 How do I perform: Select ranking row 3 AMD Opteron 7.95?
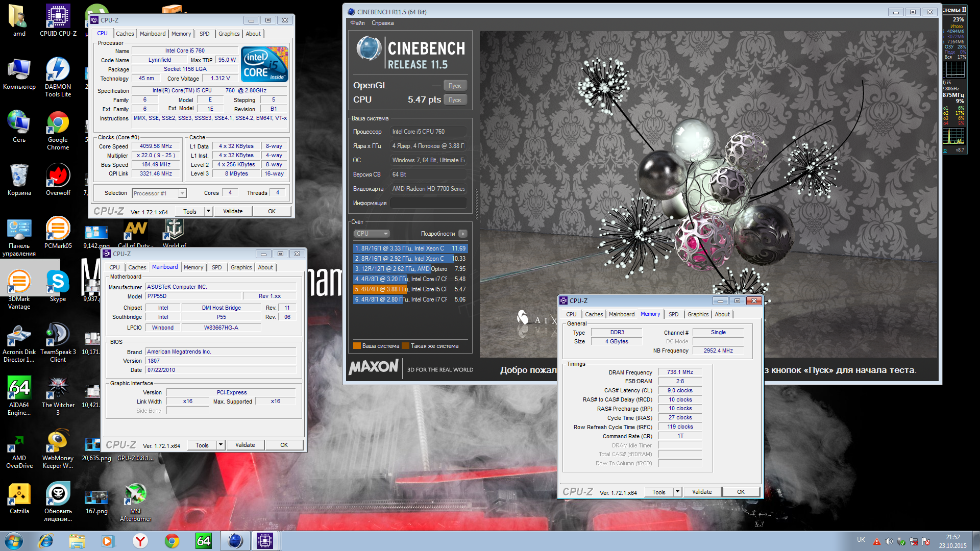(410, 269)
